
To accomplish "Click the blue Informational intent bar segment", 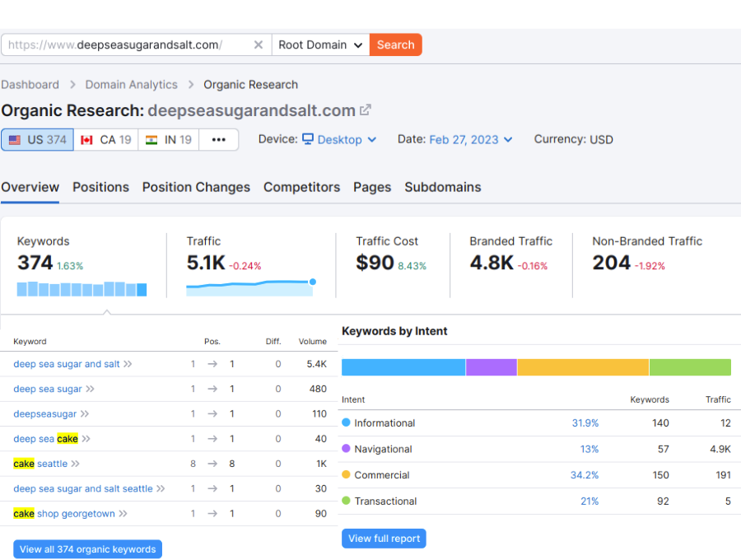I will tap(403, 367).
